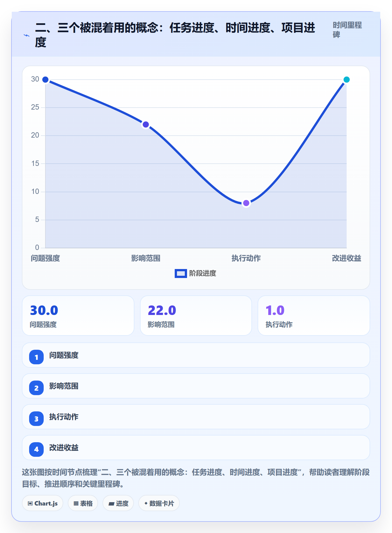392x533 pixels.
Task: Click the 执行动作 x-axis label under the chart
Action: pos(246,258)
